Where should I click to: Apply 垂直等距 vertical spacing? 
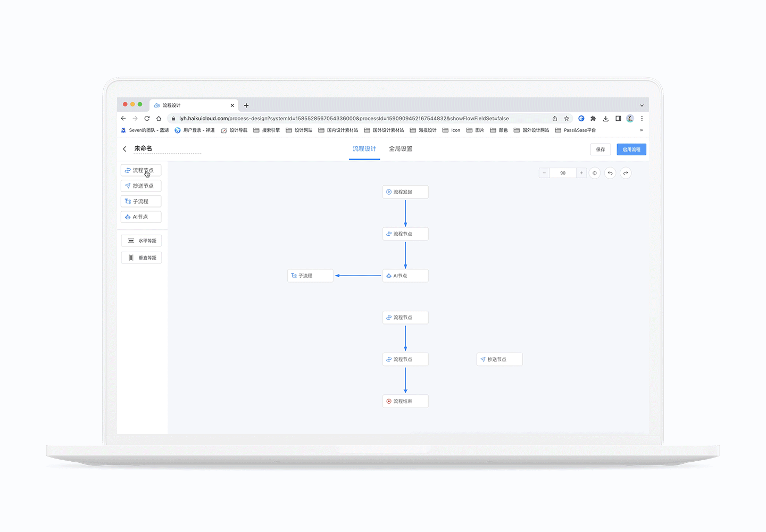coord(141,257)
